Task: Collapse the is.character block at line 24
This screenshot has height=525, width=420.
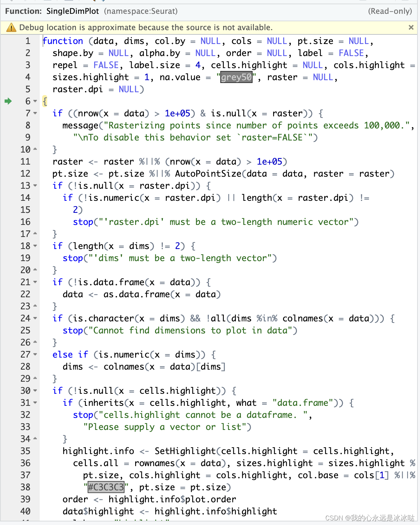Action: 35,318
